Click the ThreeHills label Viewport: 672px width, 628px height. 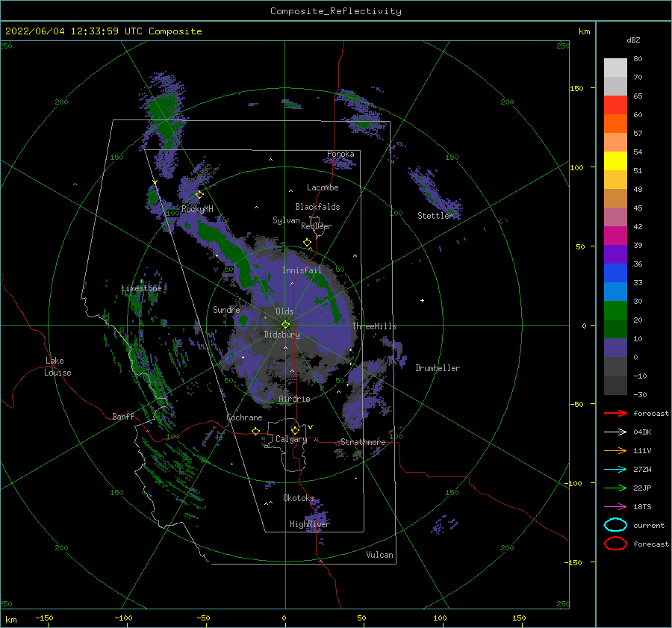[374, 326]
